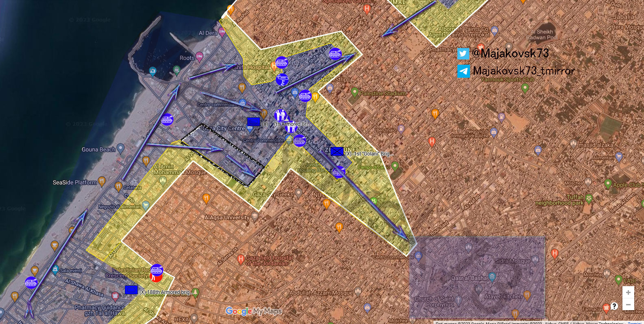This screenshot has height=324, width=644.
Task: Click the Google My Maps logo
Action: click(x=254, y=311)
